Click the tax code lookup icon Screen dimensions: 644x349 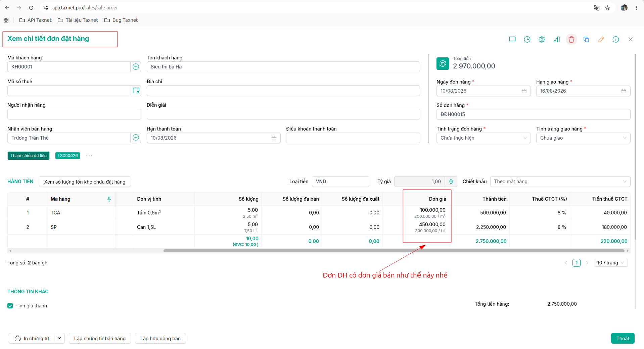136,91
